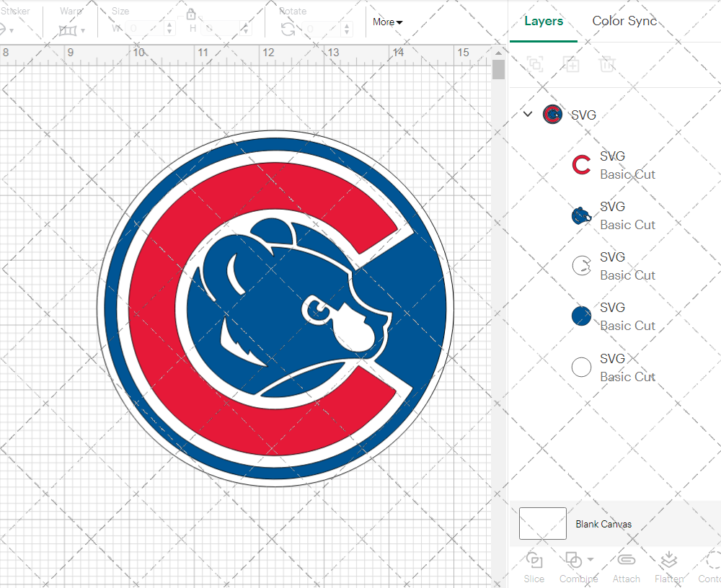
Task: Click the canvas vertical scrollbar thumb
Action: (x=498, y=70)
